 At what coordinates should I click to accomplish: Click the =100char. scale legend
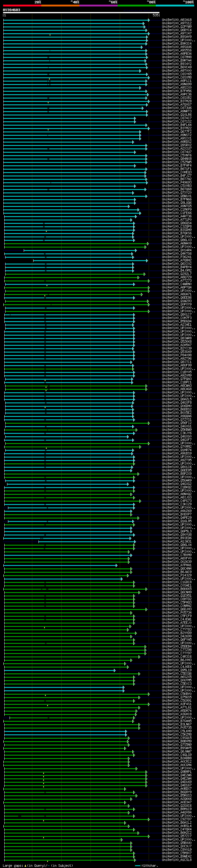click(x=147, y=865)
